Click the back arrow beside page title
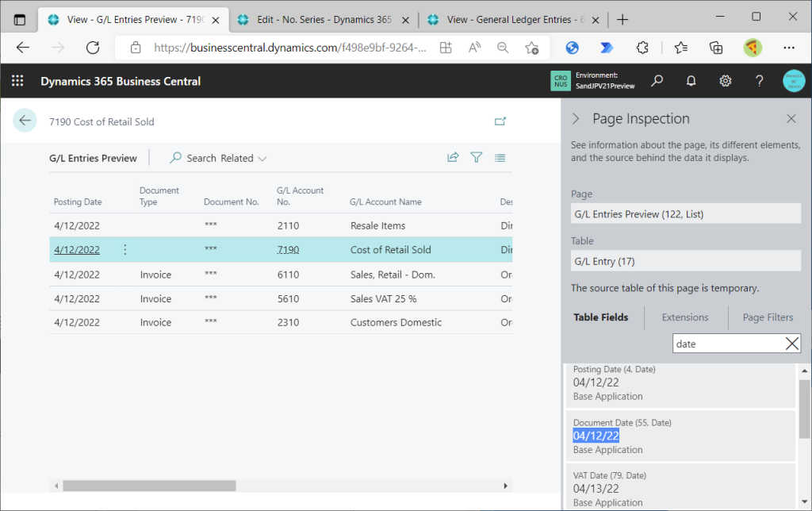This screenshot has width=812, height=511. [x=25, y=121]
